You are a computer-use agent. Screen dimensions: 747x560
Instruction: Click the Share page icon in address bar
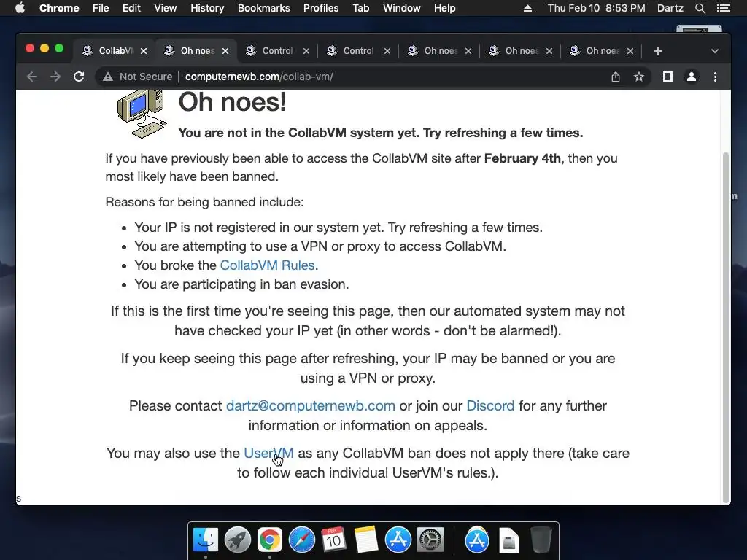tap(616, 77)
